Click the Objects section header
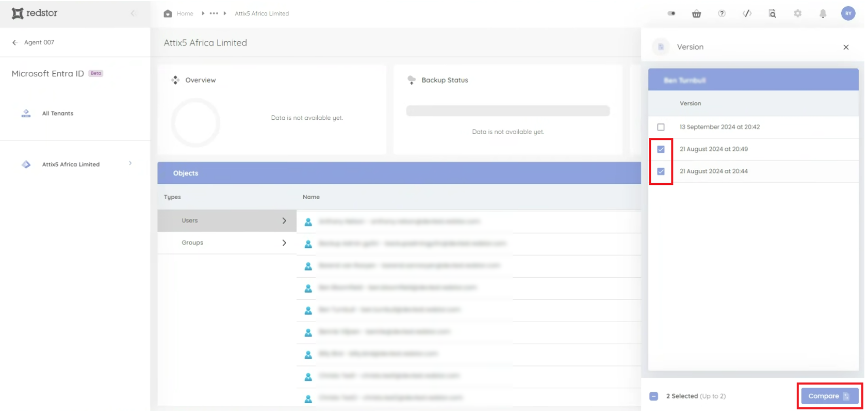Image resolution: width=868 pixels, height=414 pixels. [x=399, y=173]
